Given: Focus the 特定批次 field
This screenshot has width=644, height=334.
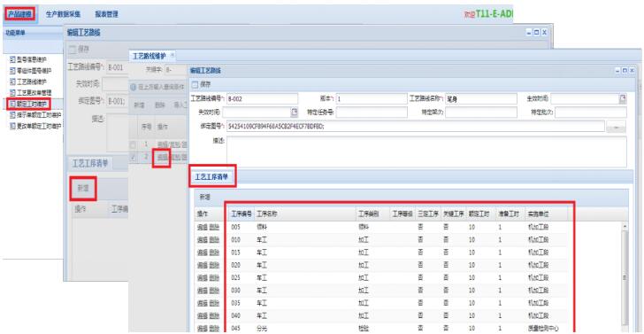Looking at the screenshot, I should point(591,112).
